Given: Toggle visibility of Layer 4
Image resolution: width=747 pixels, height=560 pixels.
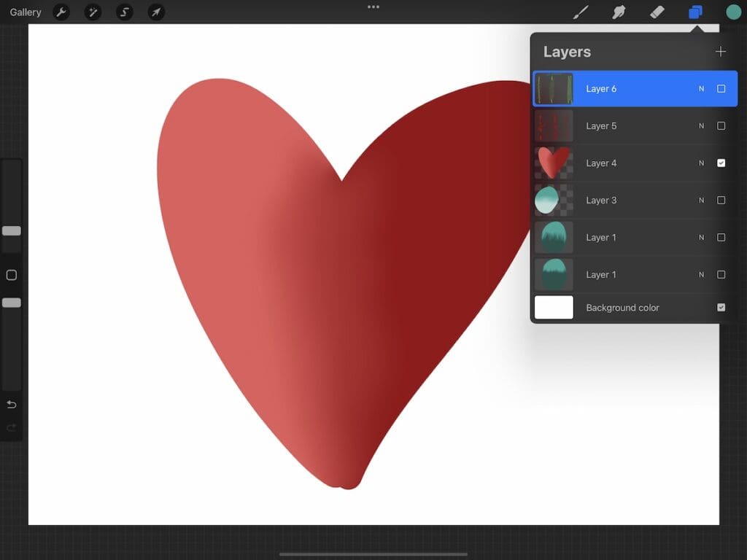Looking at the screenshot, I should 721,163.
